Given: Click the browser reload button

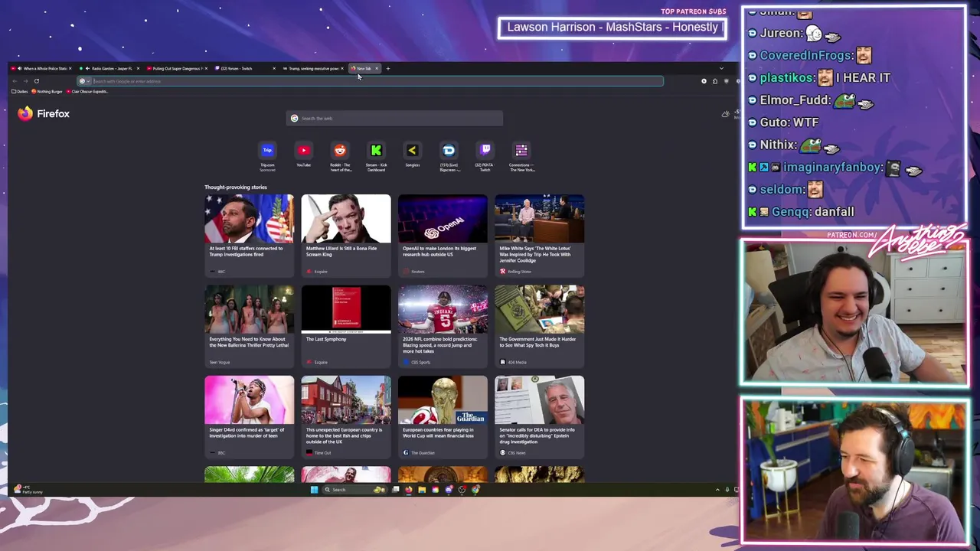Looking at the screenshot, I should (x=36, y=81).
